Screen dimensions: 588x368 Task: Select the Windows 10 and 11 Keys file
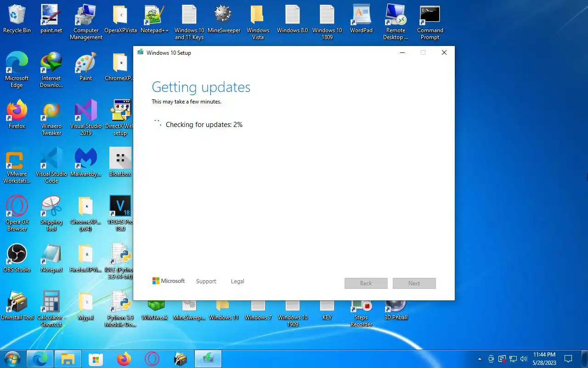189,23
